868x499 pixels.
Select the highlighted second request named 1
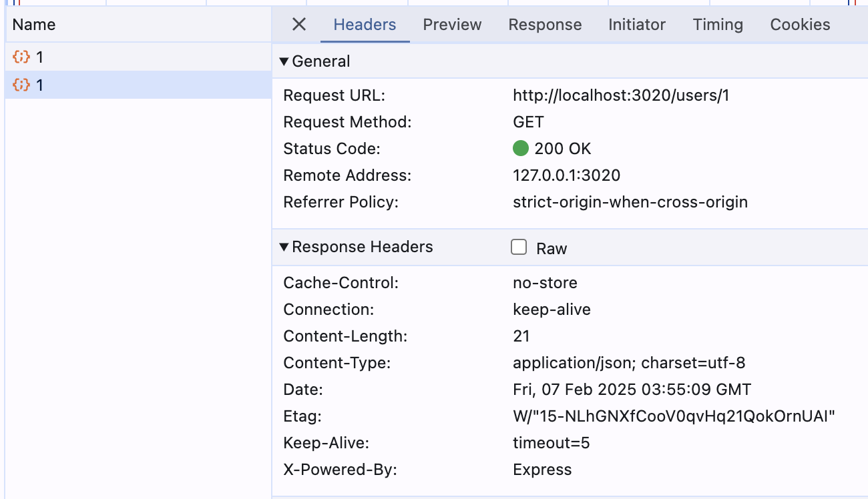pos(138,85)
